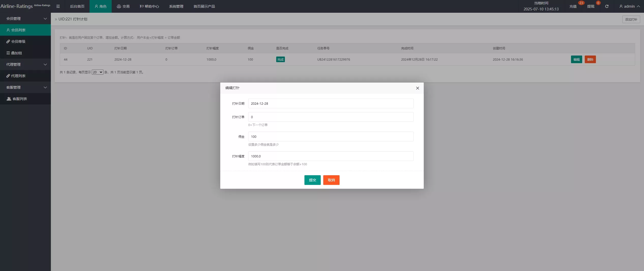Open 代理列表 in the sidebar
The width and height of the screenshot is (644, 271).
pyautogui.click(x=18, y=76)
